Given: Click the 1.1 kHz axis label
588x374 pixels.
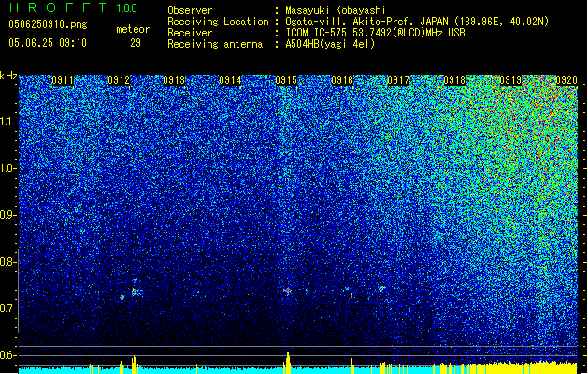Looking at the screenshot, I should pos(8,122).
